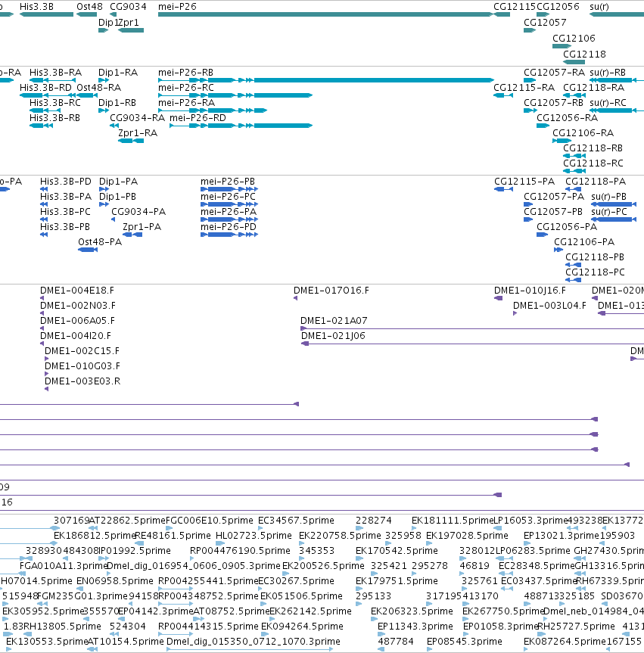
Task: Select the Zpr1 gene feature
Action: (131, 30)
